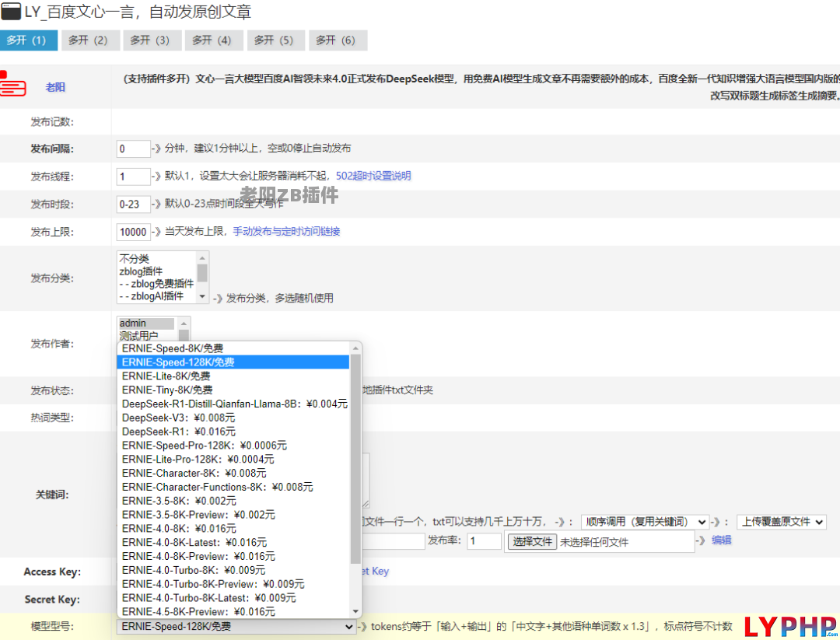Choose the ERNIE-4.0-8K-Latest option
Image resolution: width=840 pixels, height=640 pixels.
(x=233, y=543)
